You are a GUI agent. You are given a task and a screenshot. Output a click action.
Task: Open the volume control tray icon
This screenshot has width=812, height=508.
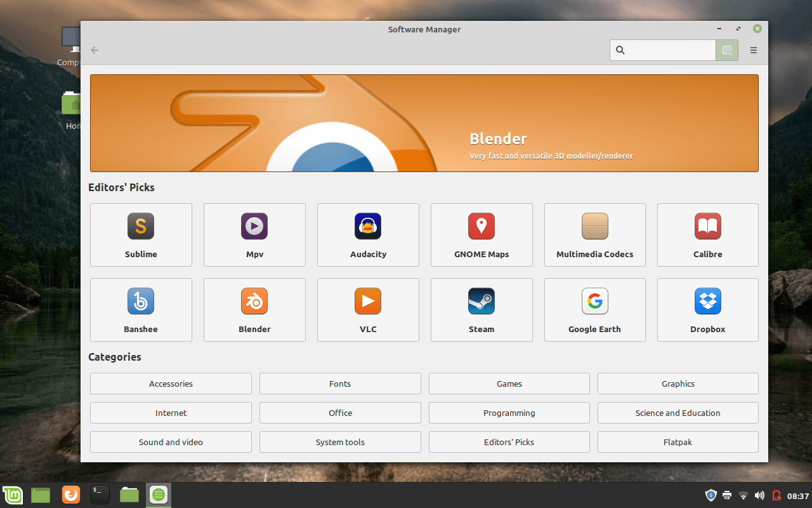click(759, 495)
